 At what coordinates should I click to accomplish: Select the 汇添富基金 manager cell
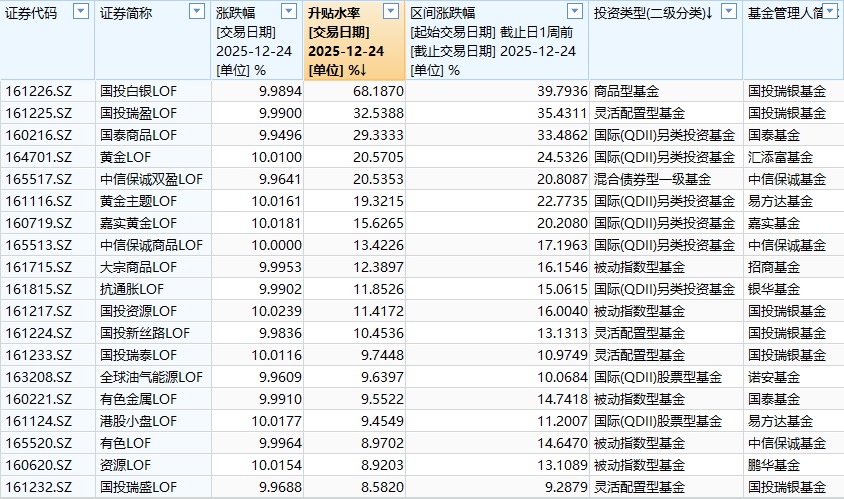tap(780, 157)
